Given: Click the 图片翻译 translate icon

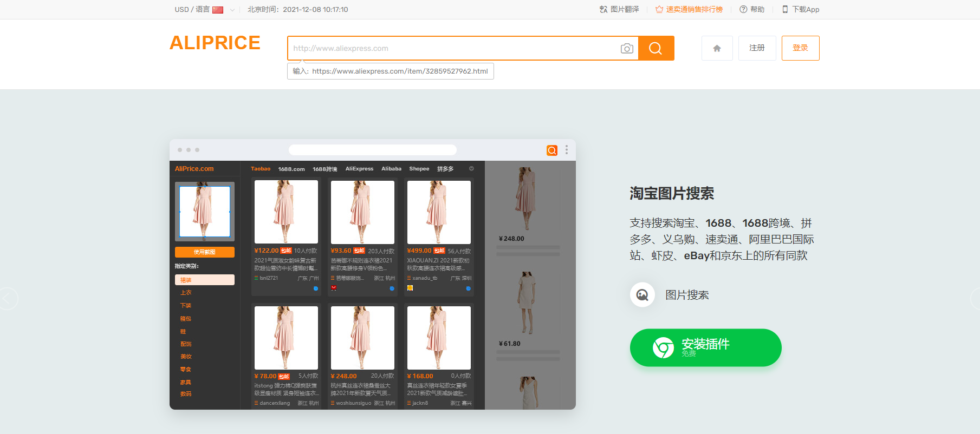Looking at the screenshot, I should 603,9.
